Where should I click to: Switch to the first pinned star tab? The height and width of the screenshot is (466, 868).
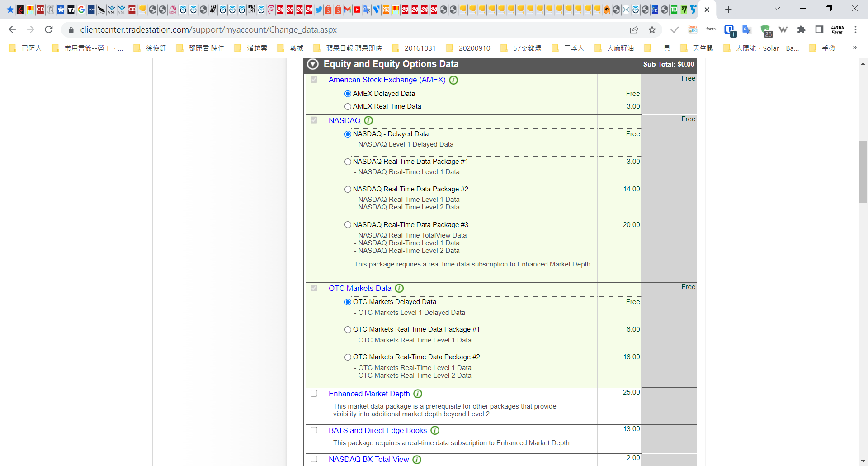(10, 10)
